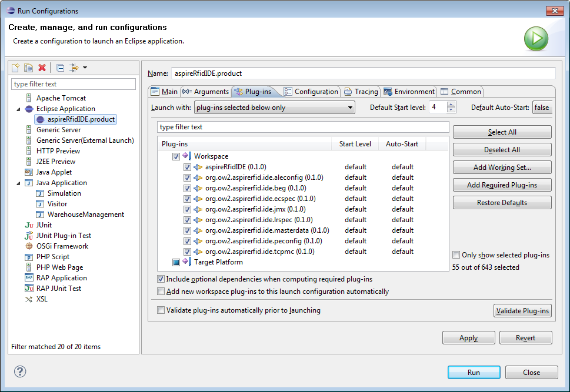Click the PHP Web Page icon
This screenshot has width=570, height=392.
click(x=29, y=267)
